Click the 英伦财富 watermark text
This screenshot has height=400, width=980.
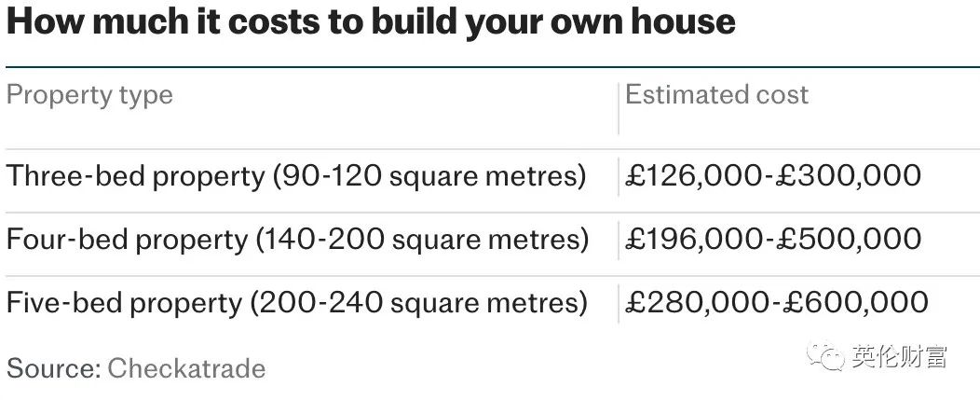point(898,357)
